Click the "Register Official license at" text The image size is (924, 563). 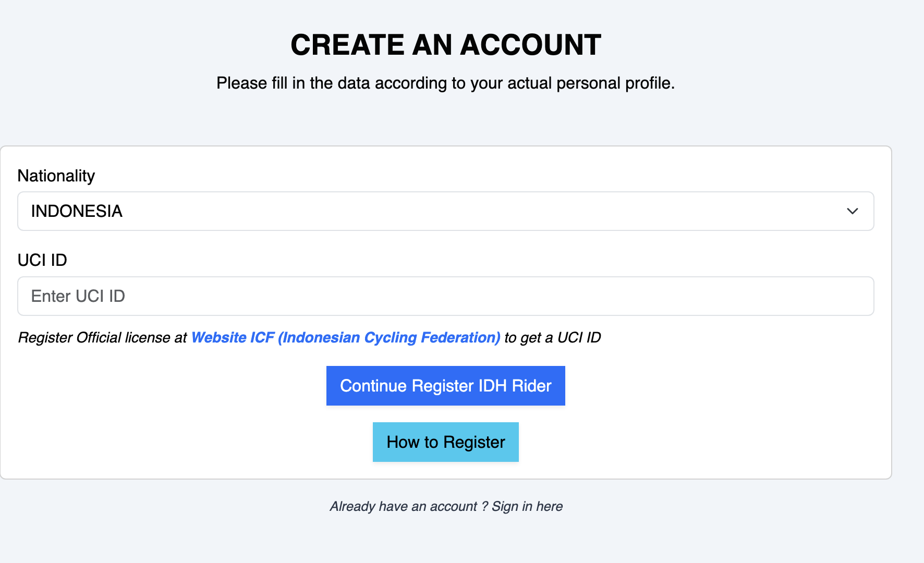click(x=102, y=338)
